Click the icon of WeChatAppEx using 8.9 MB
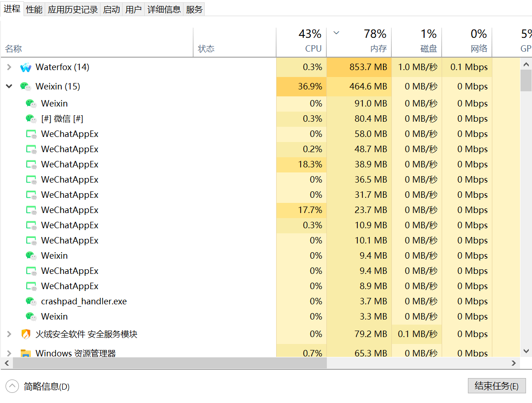This screenshot has height=403, width=532. click(31, 286)
